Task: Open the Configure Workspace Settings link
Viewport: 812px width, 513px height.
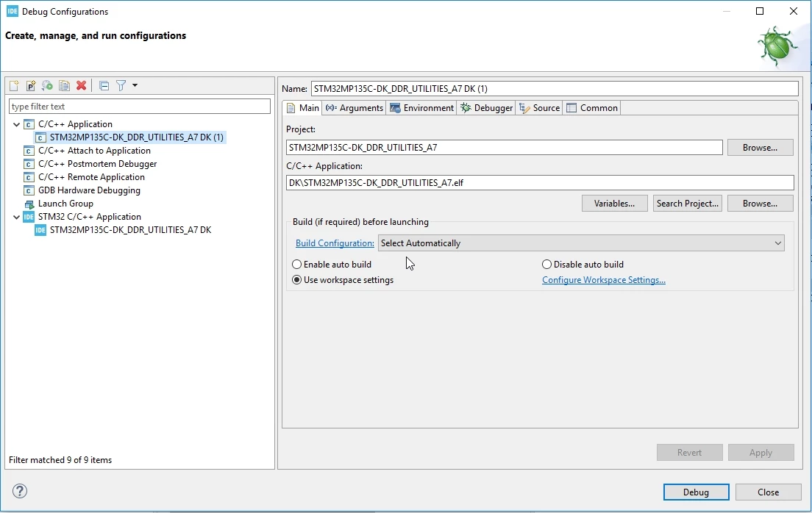Action: coord(603,280)
